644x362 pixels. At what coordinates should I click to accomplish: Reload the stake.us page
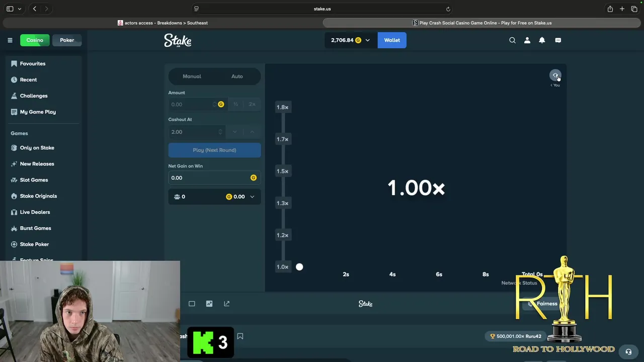click(448, 9)
